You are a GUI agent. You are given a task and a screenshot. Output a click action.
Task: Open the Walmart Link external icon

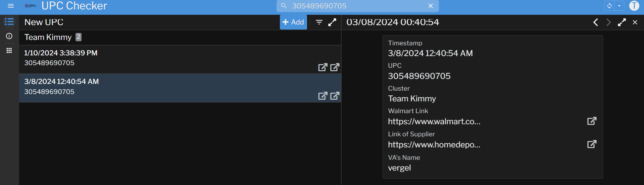coord(592,121)
